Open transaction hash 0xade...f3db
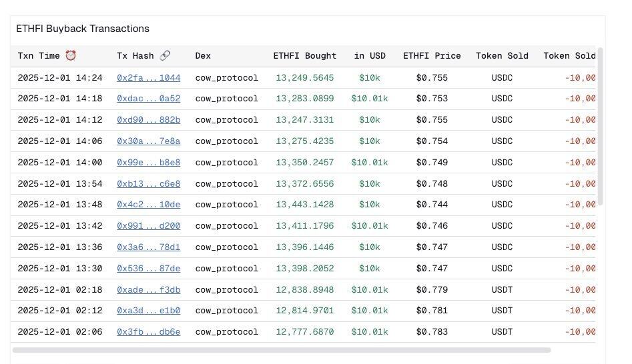632x364 pixels. tap(148, 290)
